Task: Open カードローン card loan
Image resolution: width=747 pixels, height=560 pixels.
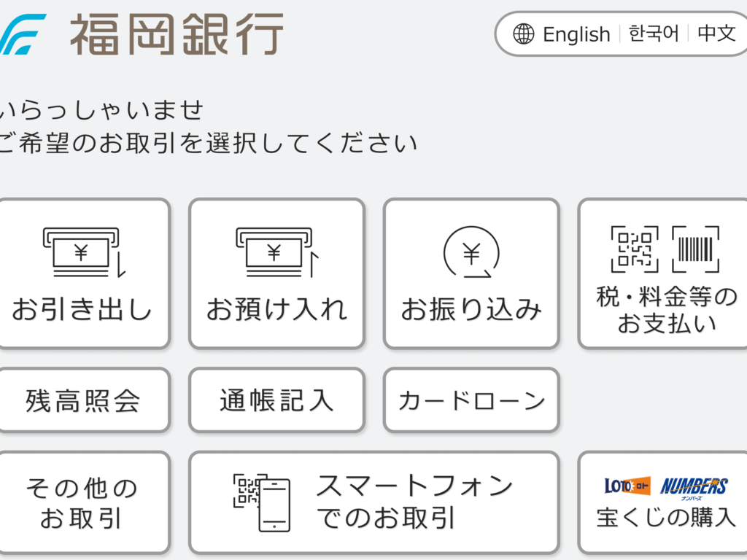Action: point(471,400)
